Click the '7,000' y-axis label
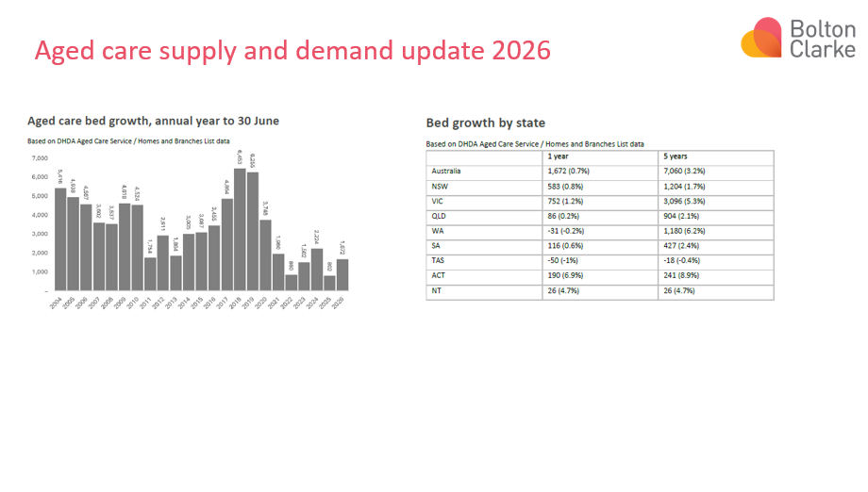The width and height of the screenshot is (868, 492). point(40,158)
